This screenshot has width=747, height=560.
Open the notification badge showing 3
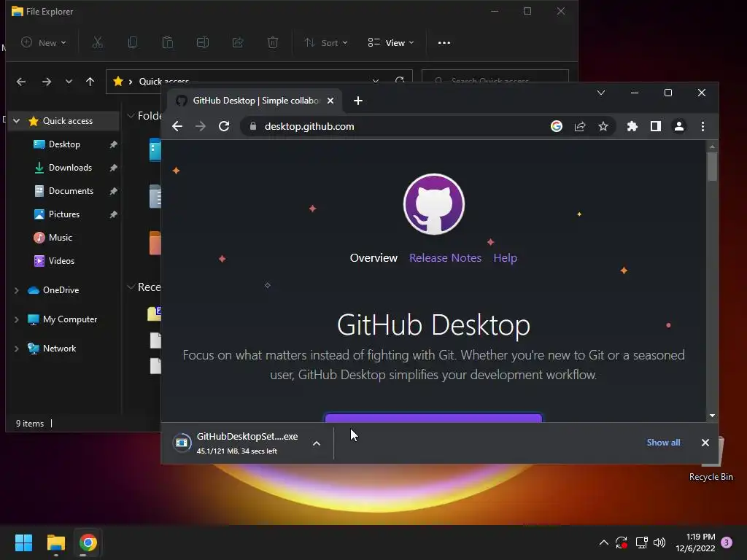727,542
